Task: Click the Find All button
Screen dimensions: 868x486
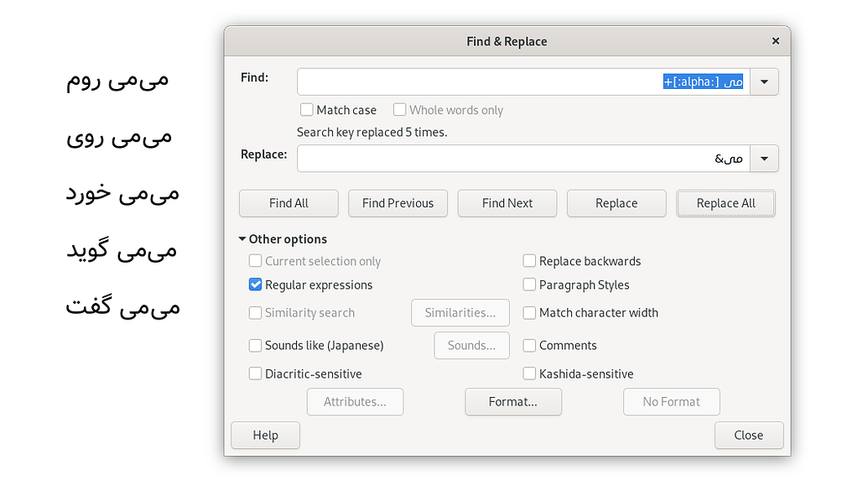Action: [288, 203]
